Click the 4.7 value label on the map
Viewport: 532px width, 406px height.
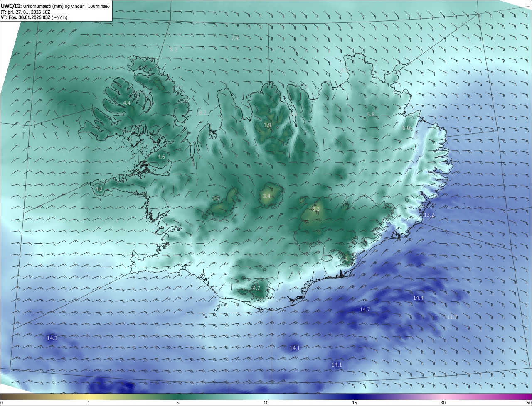256,288
